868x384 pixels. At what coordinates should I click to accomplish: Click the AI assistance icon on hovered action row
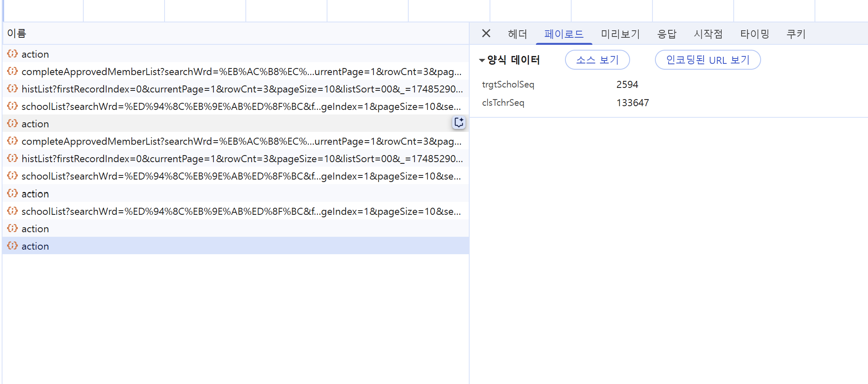coord(459,123)
